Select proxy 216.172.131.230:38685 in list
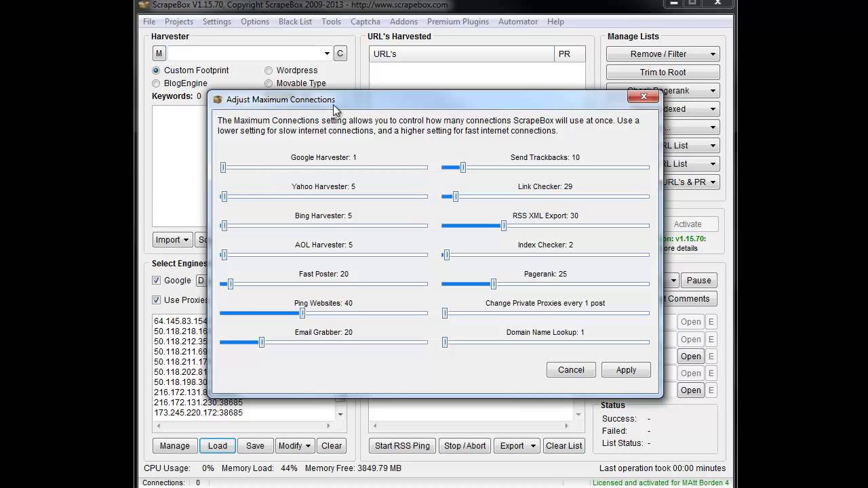Viewport: 868px width, 488px height. [x=198, y=403]
